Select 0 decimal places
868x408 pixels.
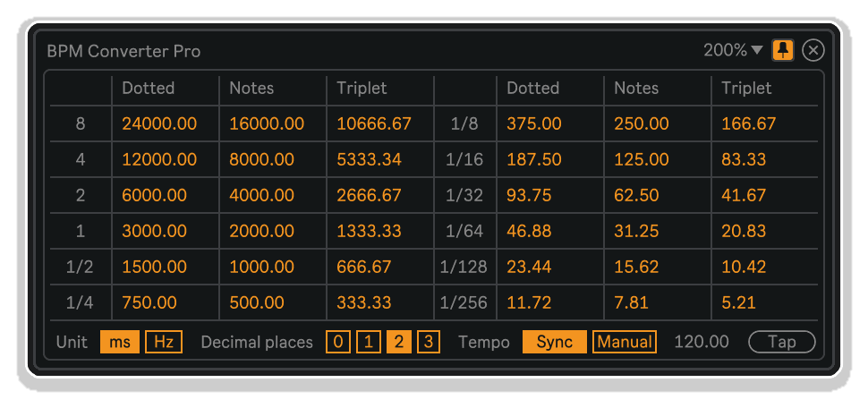[338, 342]
